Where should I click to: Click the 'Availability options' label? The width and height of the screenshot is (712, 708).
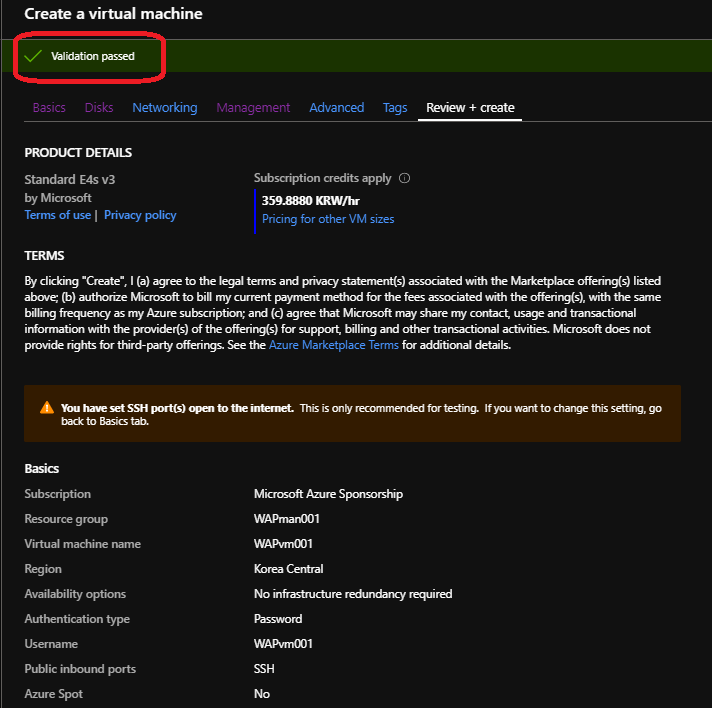point(75,594)
